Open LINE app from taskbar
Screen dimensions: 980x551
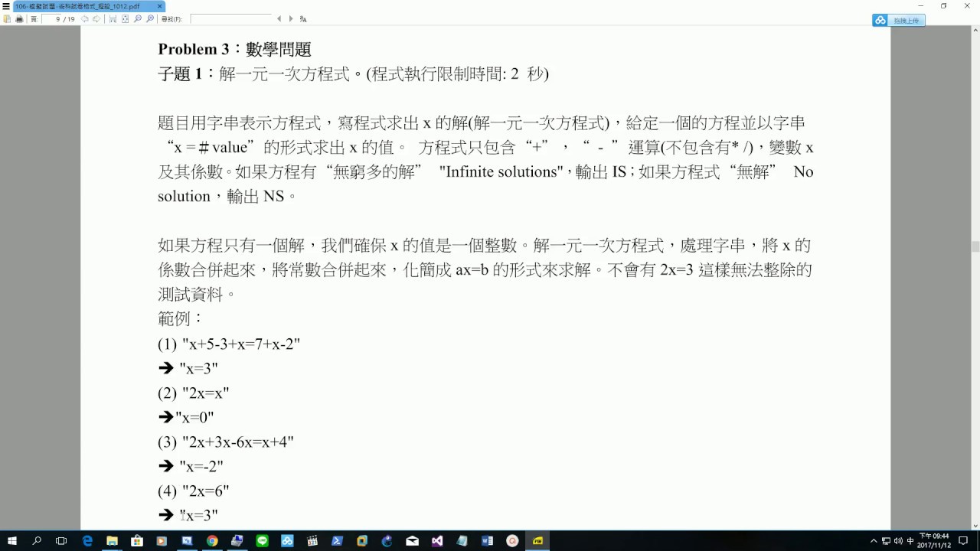click(x=262, y=541)
